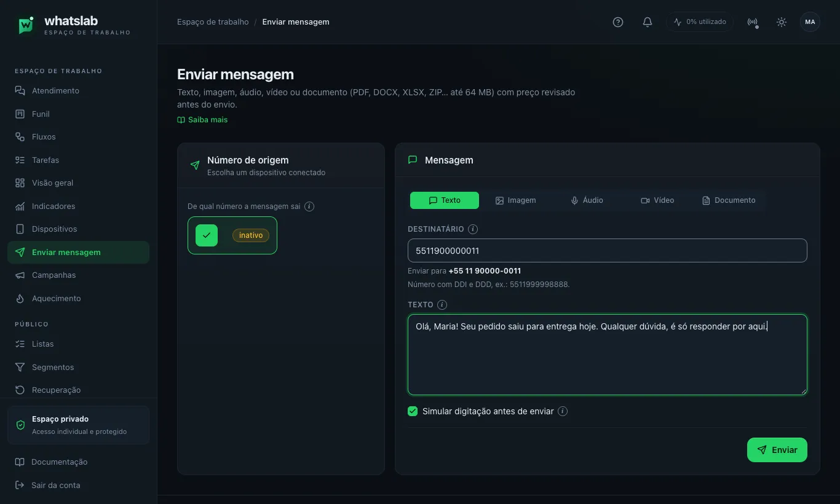Click the Aquecimento flame icon
The height and width of the screenshot is (504, 840).
click(x=20, y=298)
